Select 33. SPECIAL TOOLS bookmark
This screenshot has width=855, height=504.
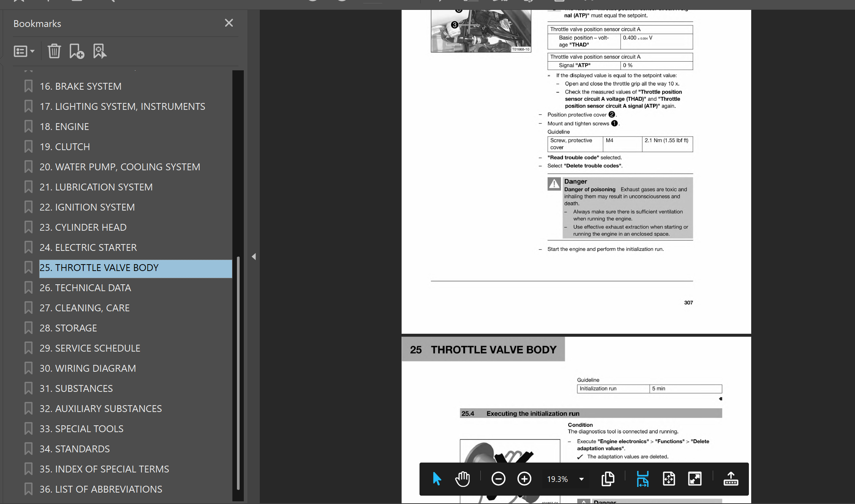coord(81,429)
